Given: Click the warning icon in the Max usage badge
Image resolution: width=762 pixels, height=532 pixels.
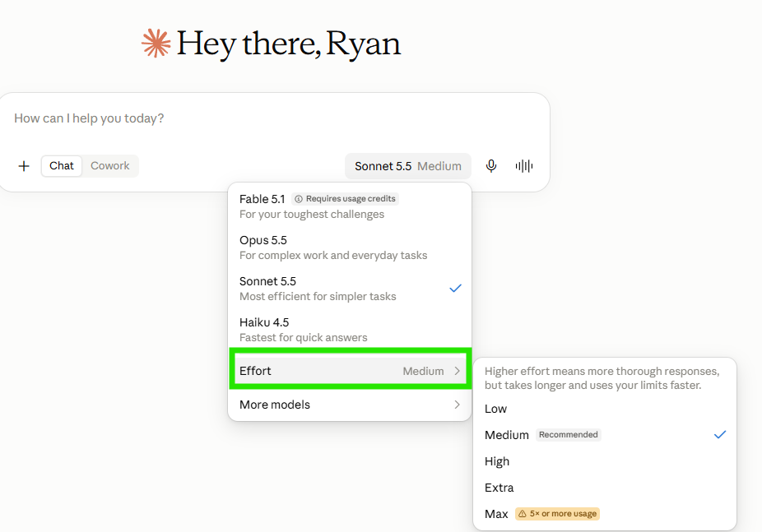Looking at the screenshot, I should coord(523,514).
